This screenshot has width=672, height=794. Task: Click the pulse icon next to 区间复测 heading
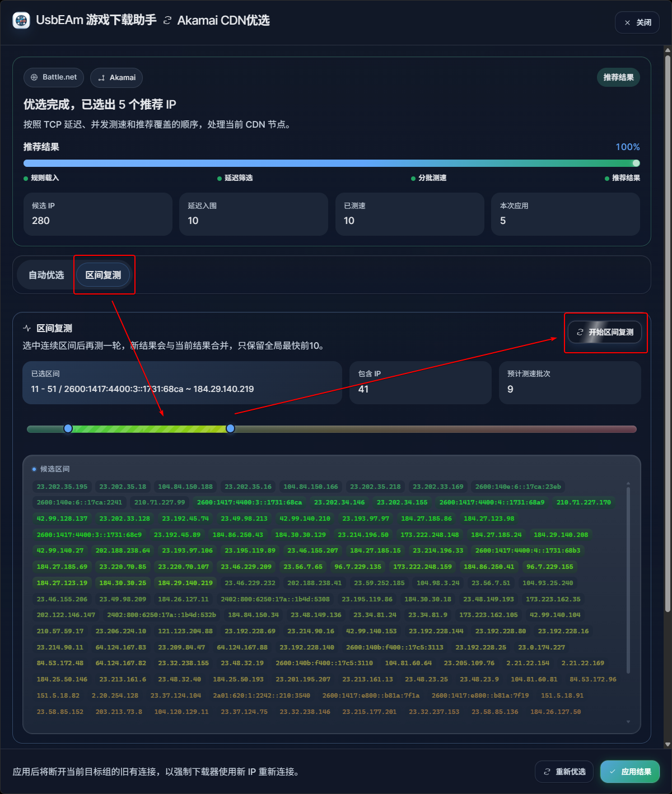point(27,328)
